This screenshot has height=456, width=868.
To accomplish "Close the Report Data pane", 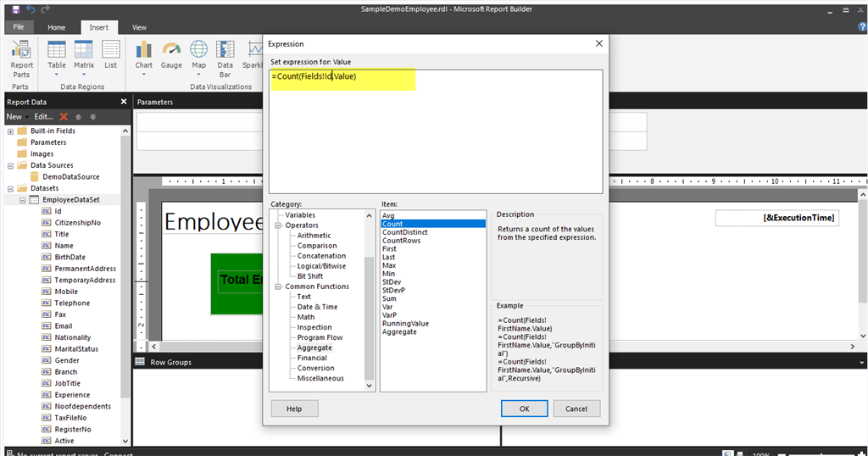I will [x=124, y=102].
